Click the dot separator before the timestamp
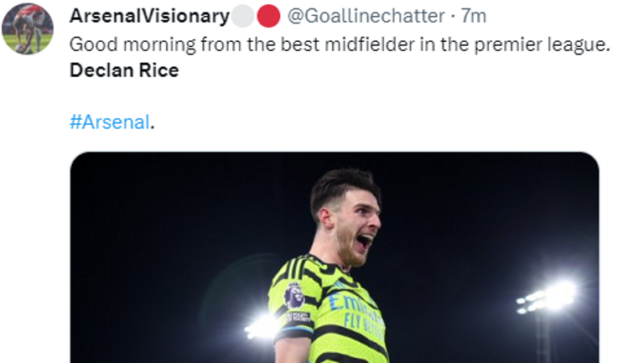Image resolution: width=644 pixels, height=363 pixels. tap(454, 16)
